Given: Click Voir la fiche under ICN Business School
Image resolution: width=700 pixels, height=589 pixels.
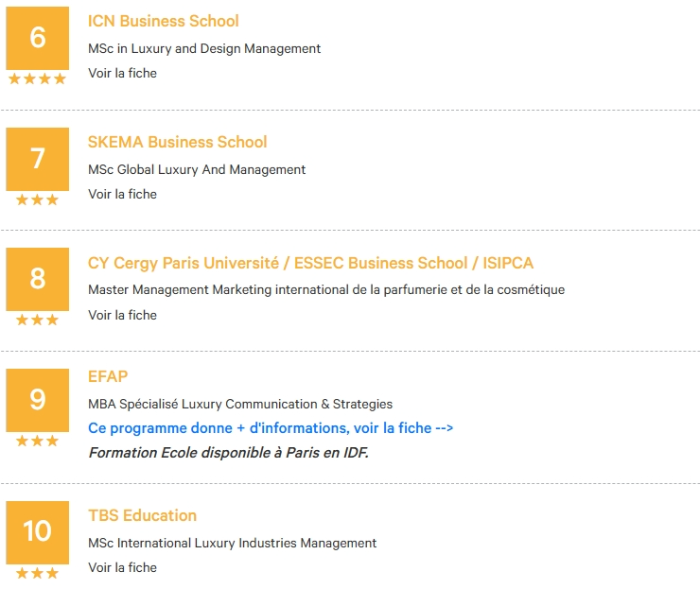Looking at the screenshot, I should [x=122, y=73].
